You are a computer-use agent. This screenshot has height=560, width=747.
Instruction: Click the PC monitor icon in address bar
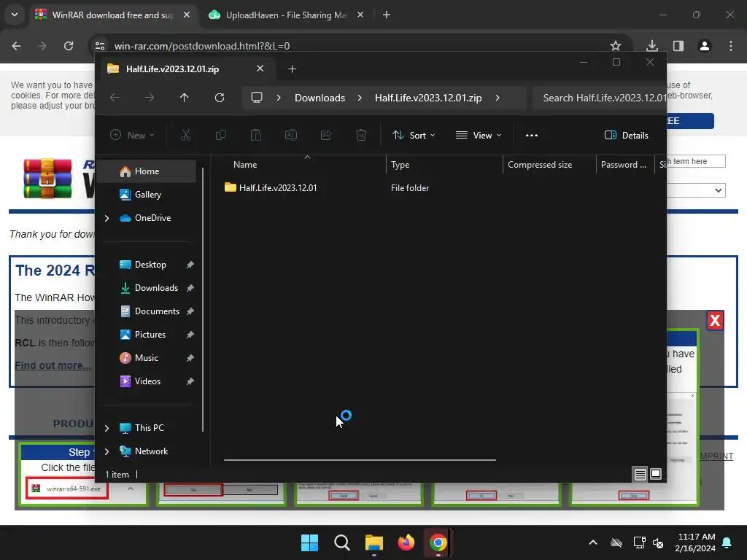click(x=257, y=98)
